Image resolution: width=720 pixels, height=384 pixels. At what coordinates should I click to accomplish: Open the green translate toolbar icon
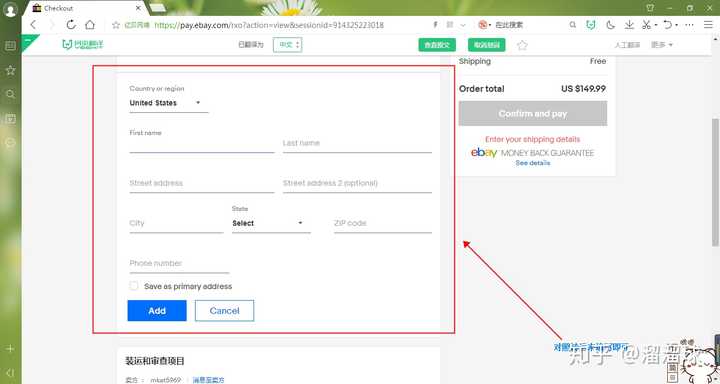(591, 25)
